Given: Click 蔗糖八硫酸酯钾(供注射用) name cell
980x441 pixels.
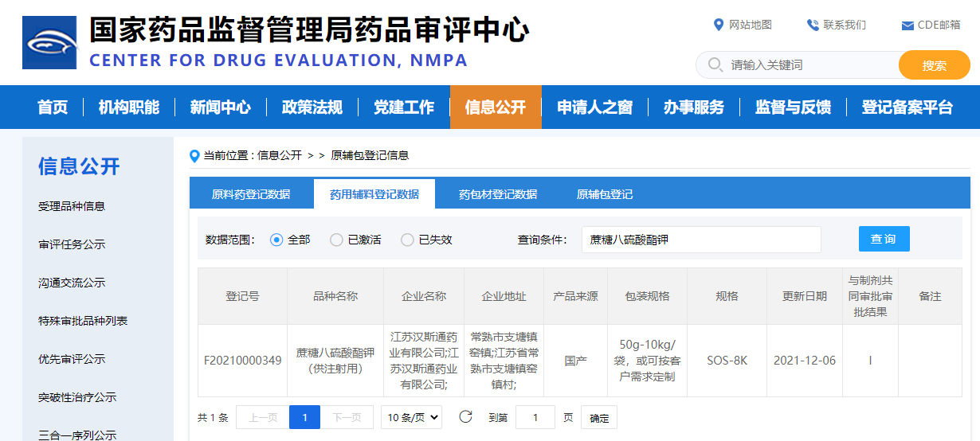Looking at the screenshot, I should click(x=335, y=361).
